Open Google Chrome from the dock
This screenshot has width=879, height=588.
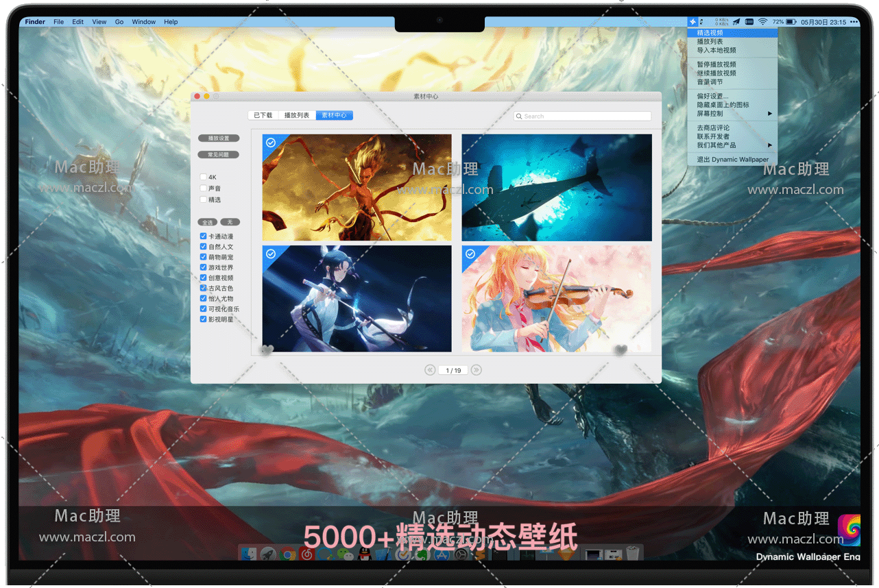coord(288,554)
